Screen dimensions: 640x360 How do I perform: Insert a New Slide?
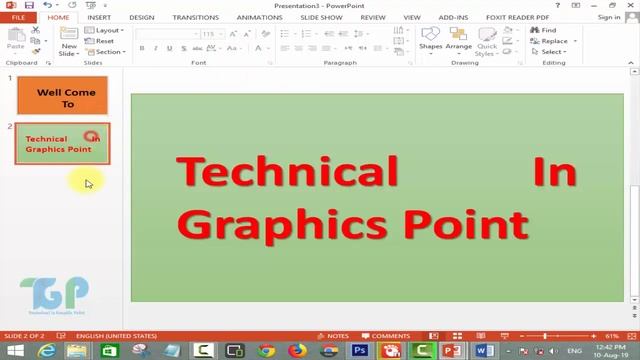pos(69,42)
